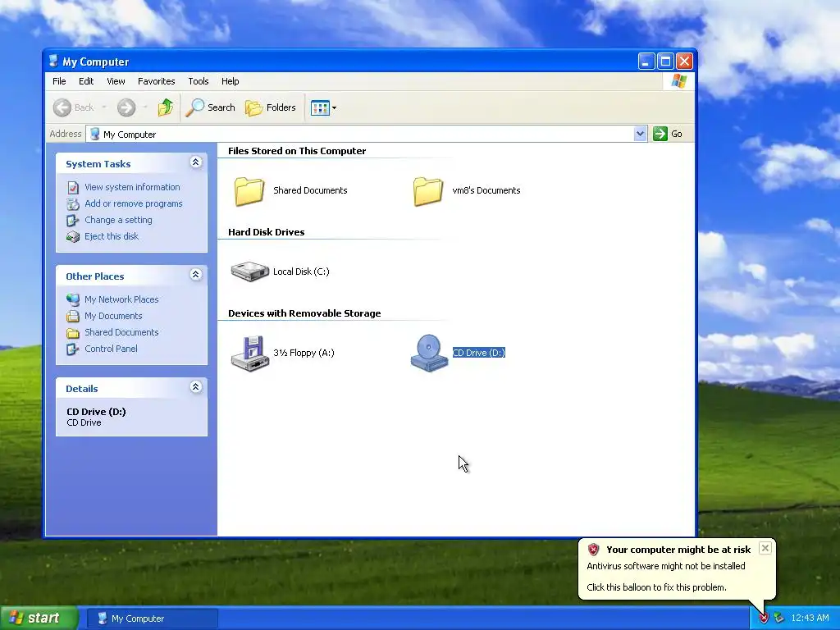The image size is (840, 630).
Task: Click the 12:43 AM clock
Action: click(x=810, y=619)
